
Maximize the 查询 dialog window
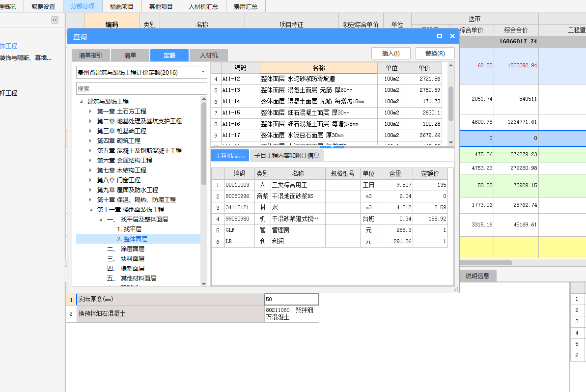pyautogui.click(x=440, y=36)
